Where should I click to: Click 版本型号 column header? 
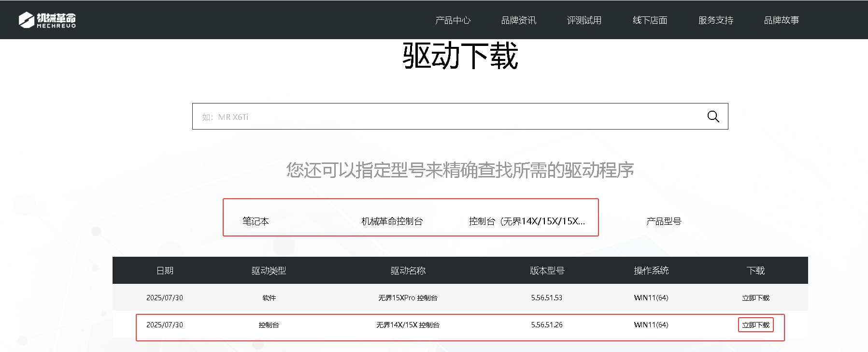(x=547, y=271)
